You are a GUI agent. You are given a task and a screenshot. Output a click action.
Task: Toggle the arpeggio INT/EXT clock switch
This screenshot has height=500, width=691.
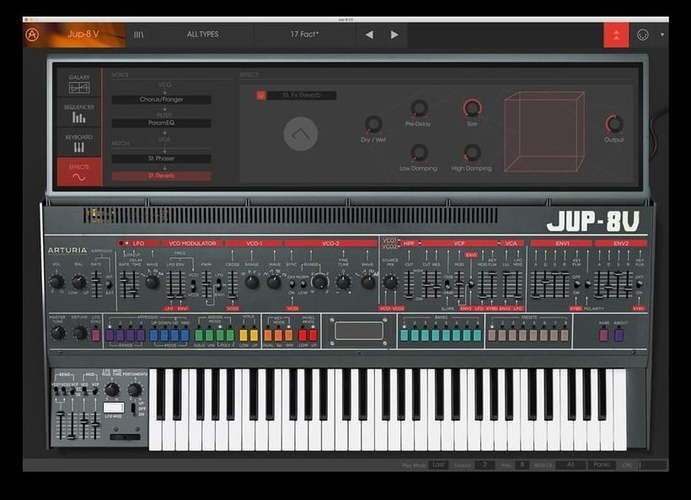click(x=108, y=284)
